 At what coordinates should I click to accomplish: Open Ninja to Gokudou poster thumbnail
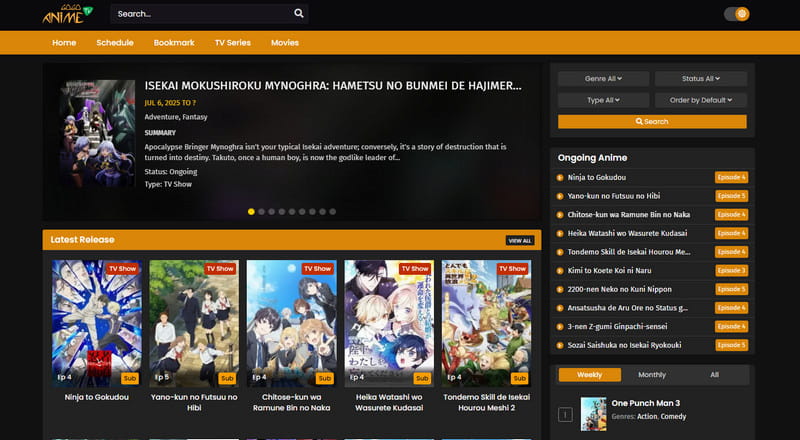point(97,323)
